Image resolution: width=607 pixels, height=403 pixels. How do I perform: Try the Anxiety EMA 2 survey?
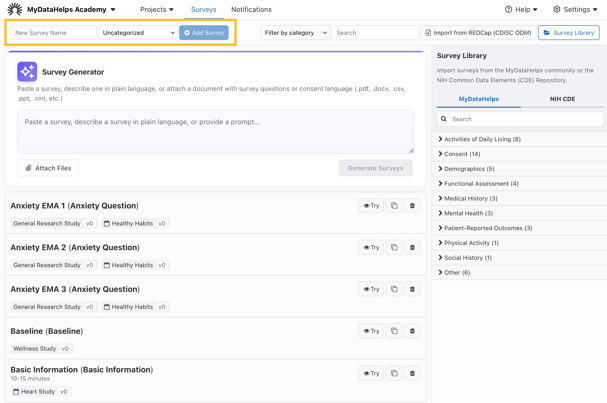[x=371, y=247]
